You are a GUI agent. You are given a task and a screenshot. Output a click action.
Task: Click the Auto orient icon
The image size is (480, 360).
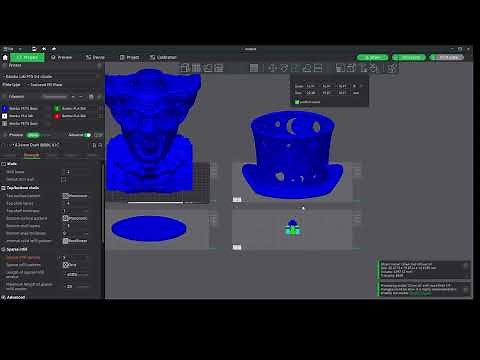click(x=208, y=68)
